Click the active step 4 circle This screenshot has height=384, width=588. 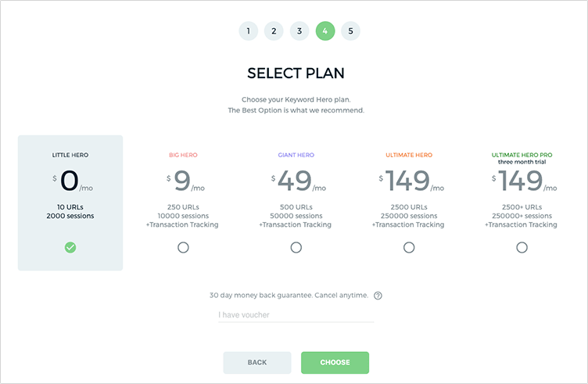pyautogui.click(x=324, y=31)
